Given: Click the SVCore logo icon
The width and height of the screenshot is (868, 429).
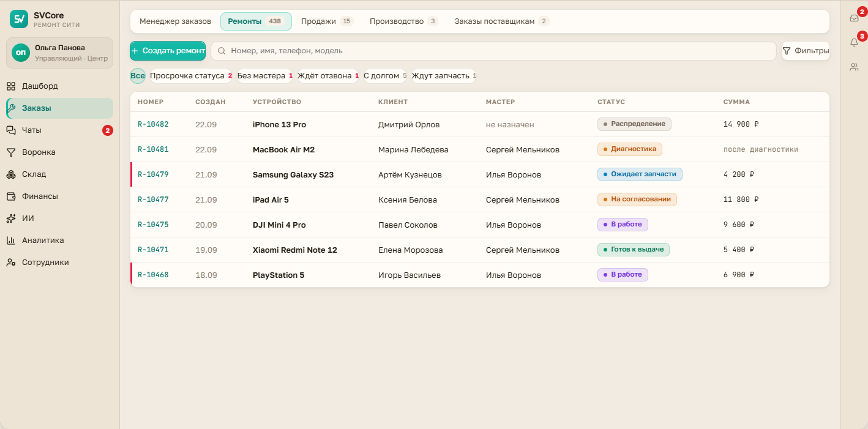Looking at the screenshot, I should 19,19.
